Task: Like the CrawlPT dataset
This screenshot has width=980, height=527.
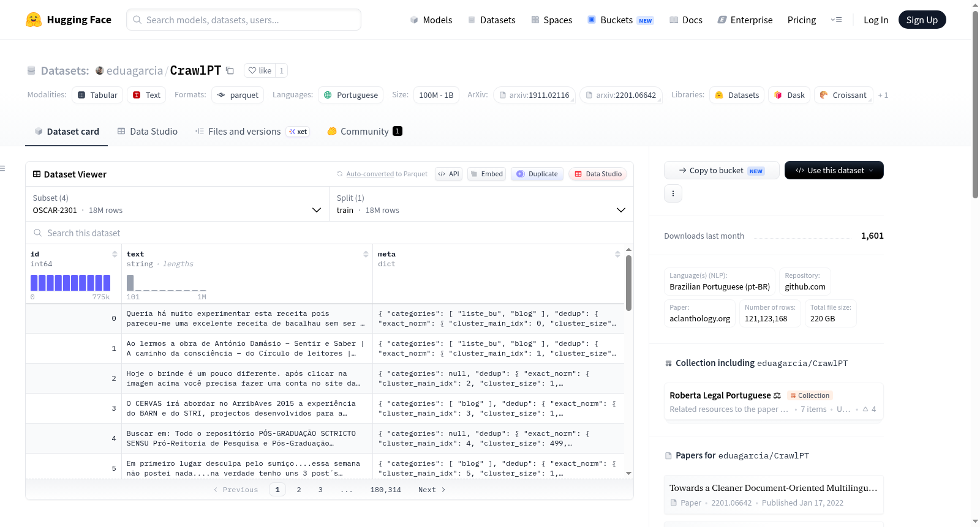Action: tap(260, 70)
